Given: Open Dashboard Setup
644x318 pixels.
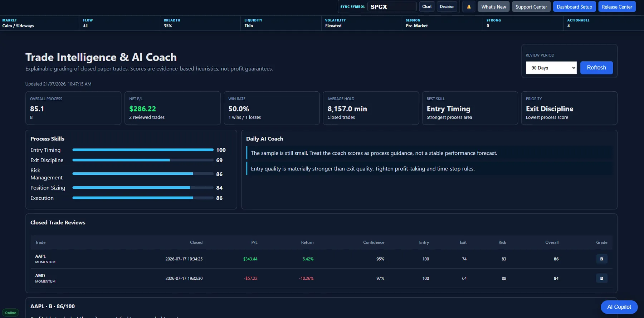Looking at the screenshot, I should (574, 7).
